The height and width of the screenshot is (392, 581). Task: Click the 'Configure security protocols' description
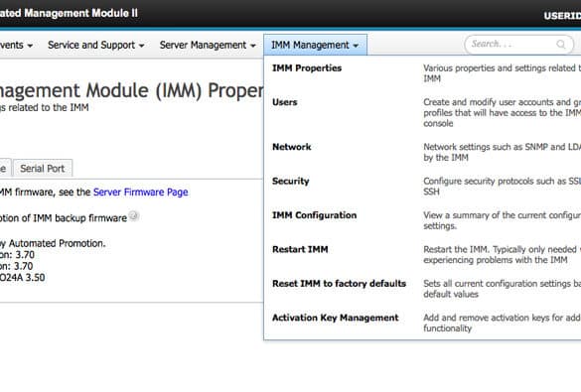[x=503, y=187]
